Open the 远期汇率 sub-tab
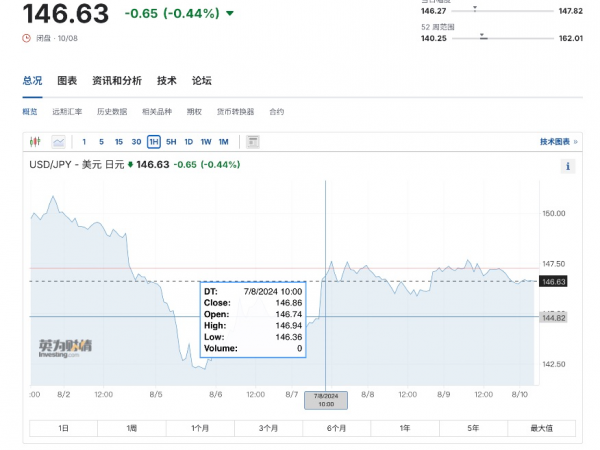600x450 pixels. coord(67,112)
